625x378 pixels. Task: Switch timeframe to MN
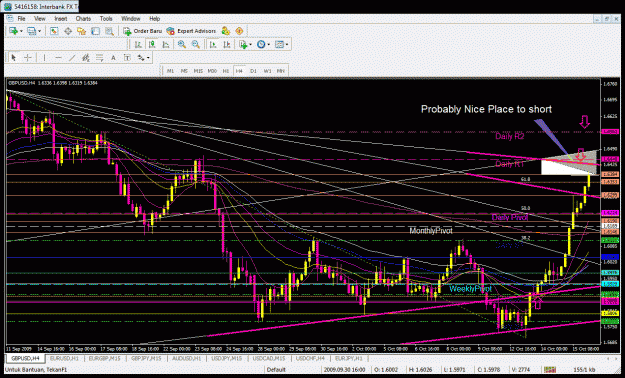point(281,71)
